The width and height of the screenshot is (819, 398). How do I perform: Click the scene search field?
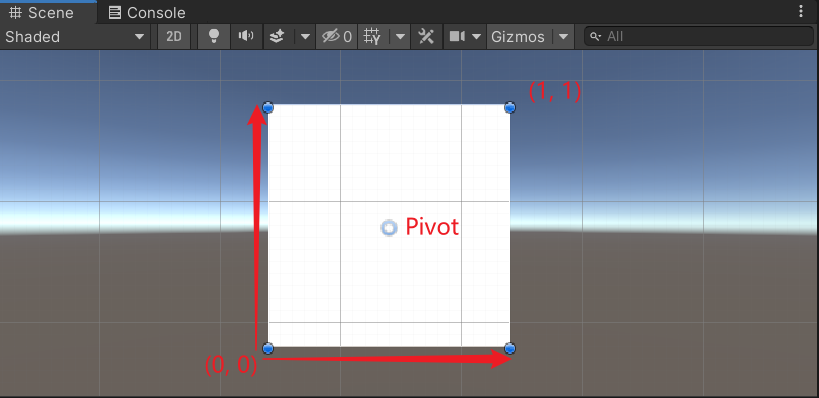click(698, 37)
